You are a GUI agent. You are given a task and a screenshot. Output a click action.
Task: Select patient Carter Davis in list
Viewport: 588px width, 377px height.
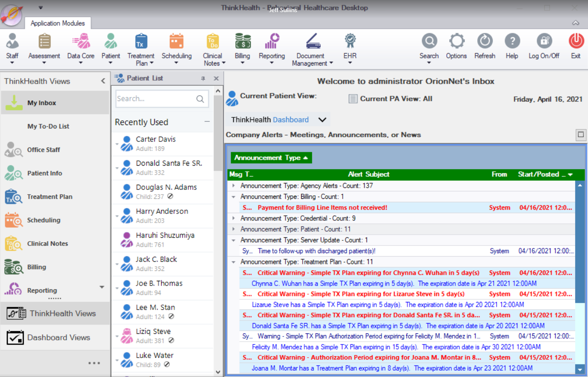[x=156, y=139]
